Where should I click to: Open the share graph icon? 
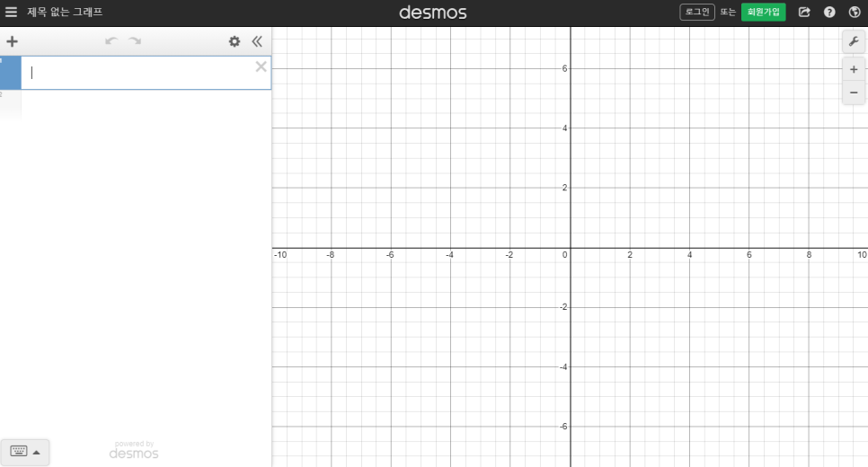pos(804,12)
